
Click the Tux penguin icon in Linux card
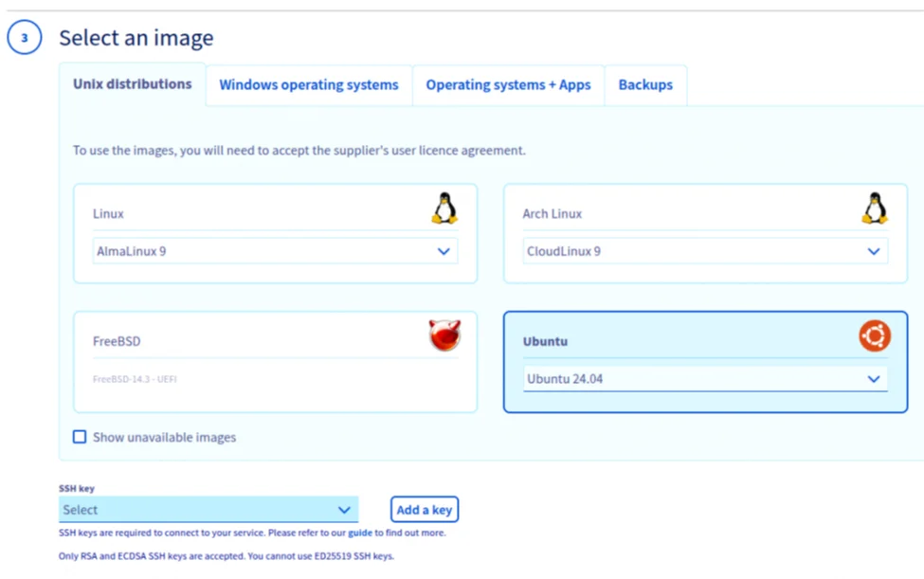tap(444, 208)
